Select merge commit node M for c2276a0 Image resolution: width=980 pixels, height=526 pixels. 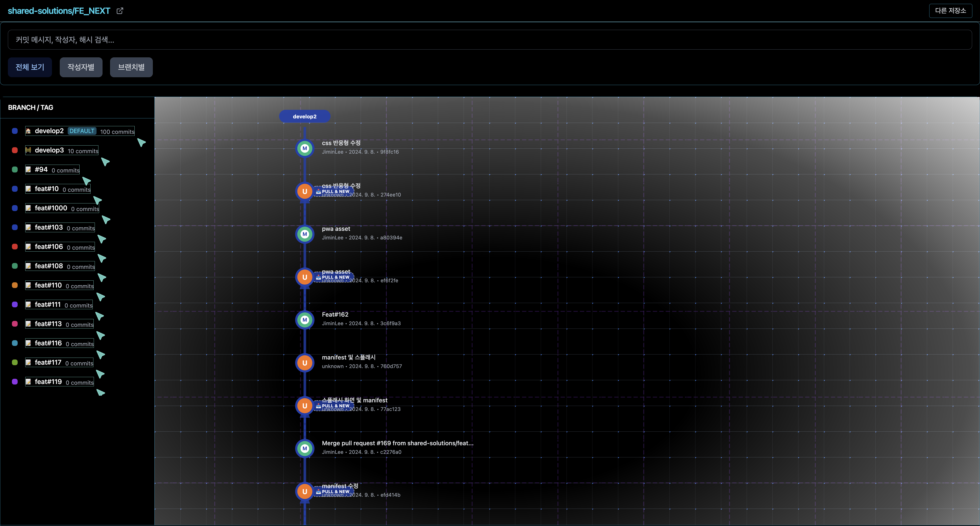coord(305,448)
